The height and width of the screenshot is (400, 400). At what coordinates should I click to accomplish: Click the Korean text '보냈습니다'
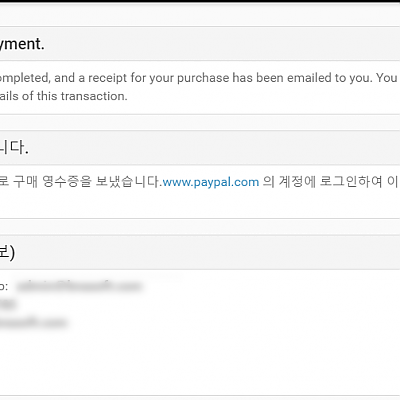click(x=127, y=182)
